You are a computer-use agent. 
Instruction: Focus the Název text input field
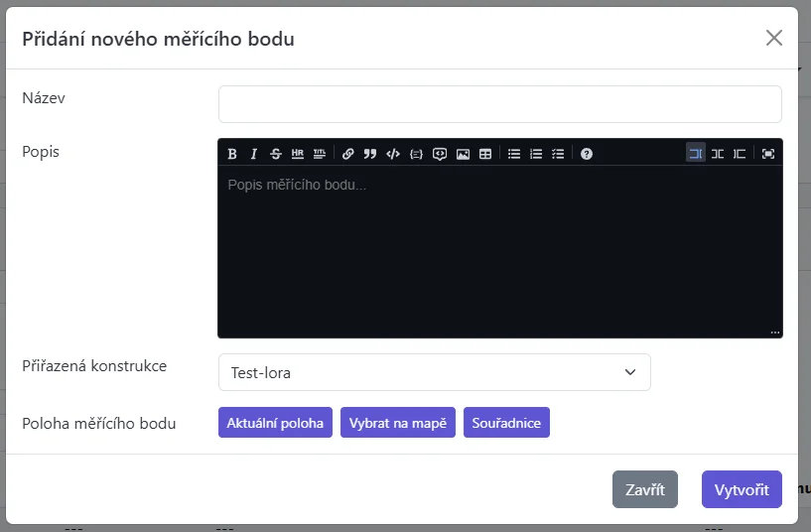tap(499, 104)
